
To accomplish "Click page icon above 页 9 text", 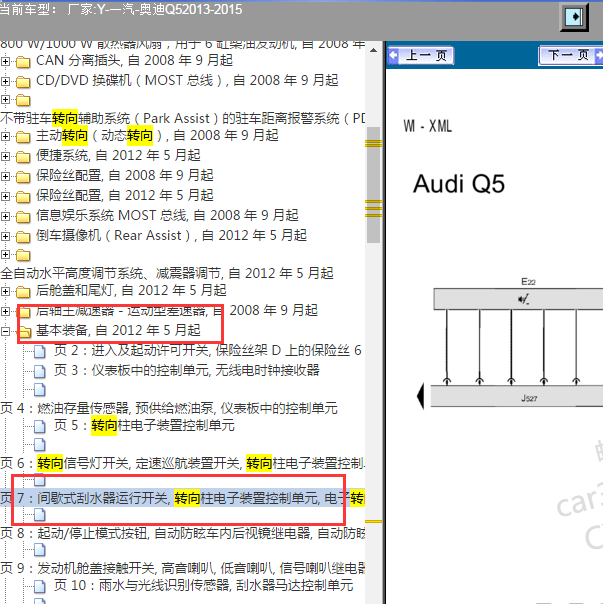I will pyautogui.click(x=40, y=550).
